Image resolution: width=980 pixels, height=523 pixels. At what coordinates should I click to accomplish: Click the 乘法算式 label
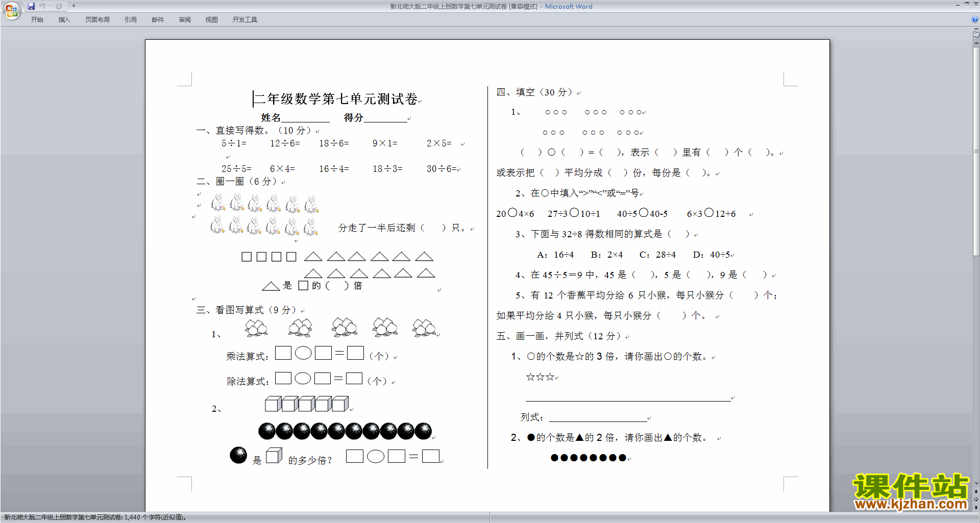[247, 357]
